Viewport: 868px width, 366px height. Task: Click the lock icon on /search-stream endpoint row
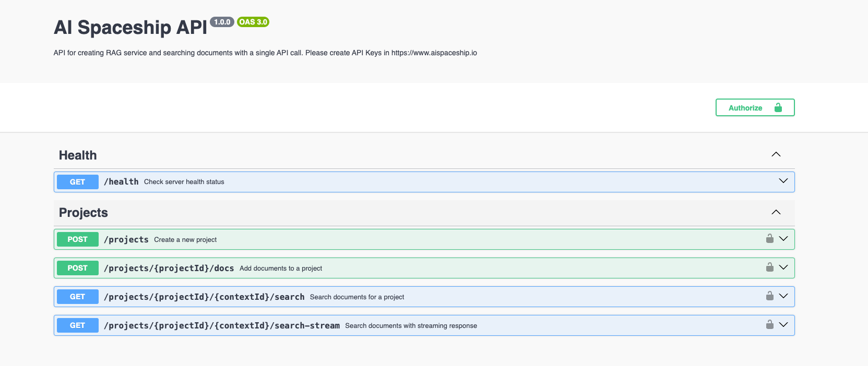[770, 324]
